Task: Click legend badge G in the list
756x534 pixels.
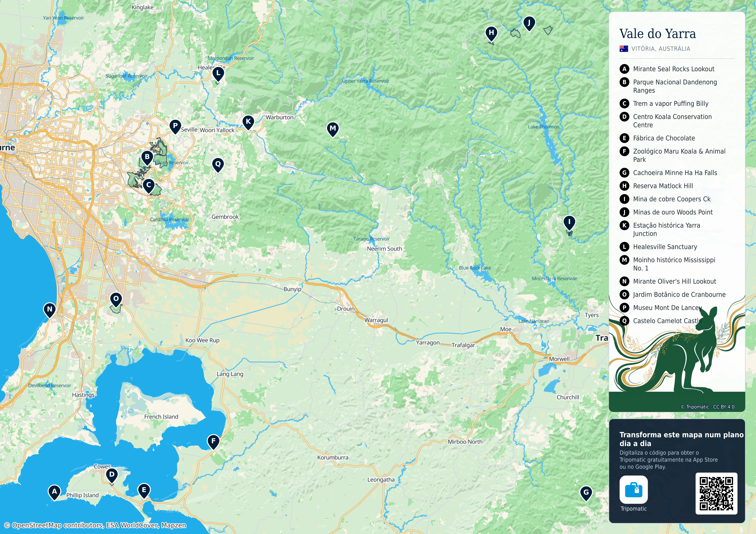Action: [624, 173]
